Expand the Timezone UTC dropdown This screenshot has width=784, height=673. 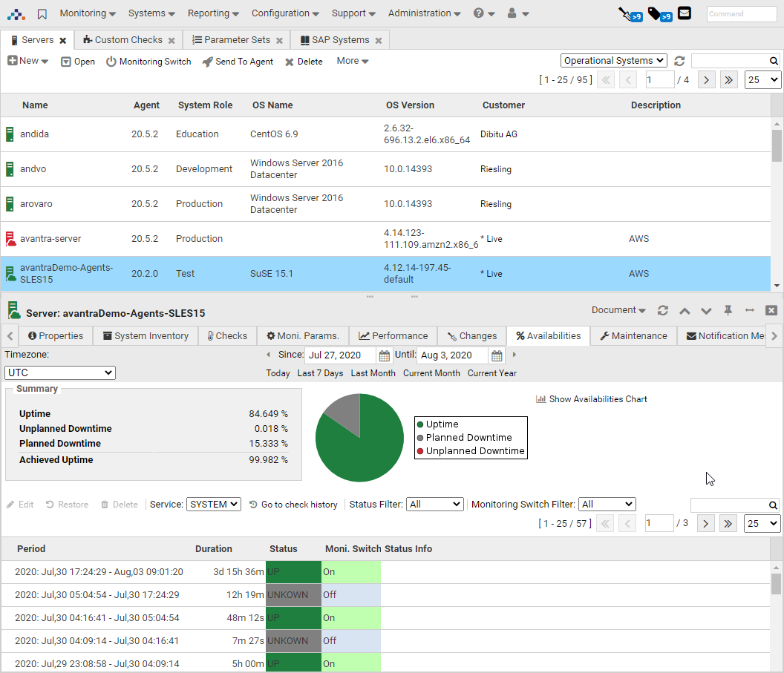60,372
